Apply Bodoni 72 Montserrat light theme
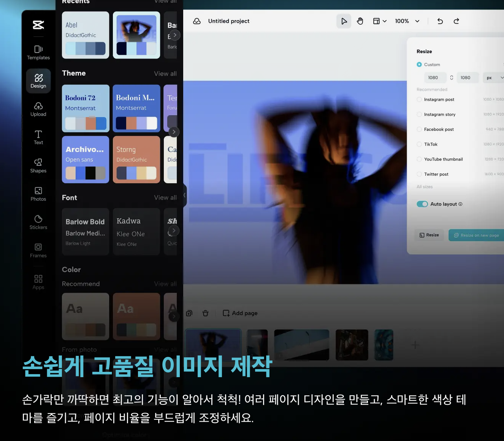The width and height of the screenshot is (504, 441). [86, 108]
